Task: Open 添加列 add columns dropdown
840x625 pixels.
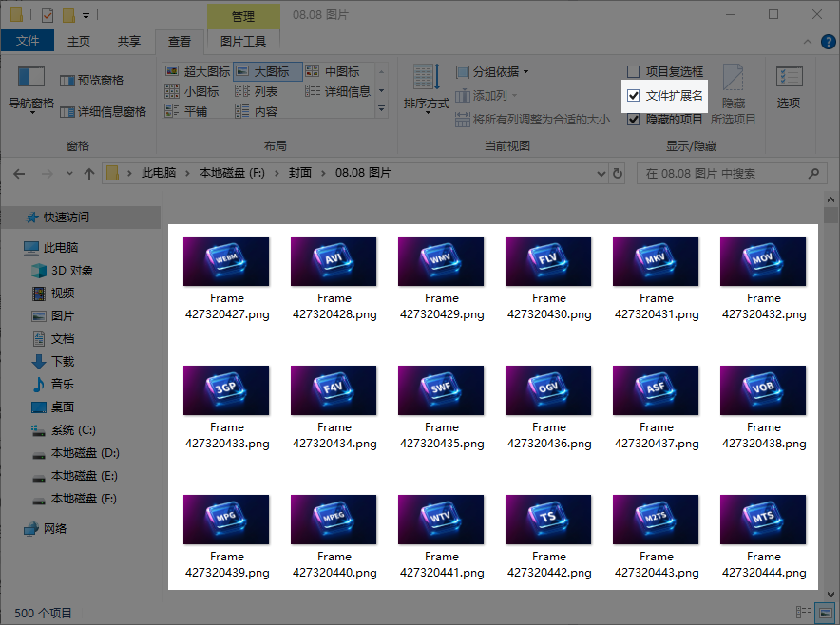Action: 486,95
